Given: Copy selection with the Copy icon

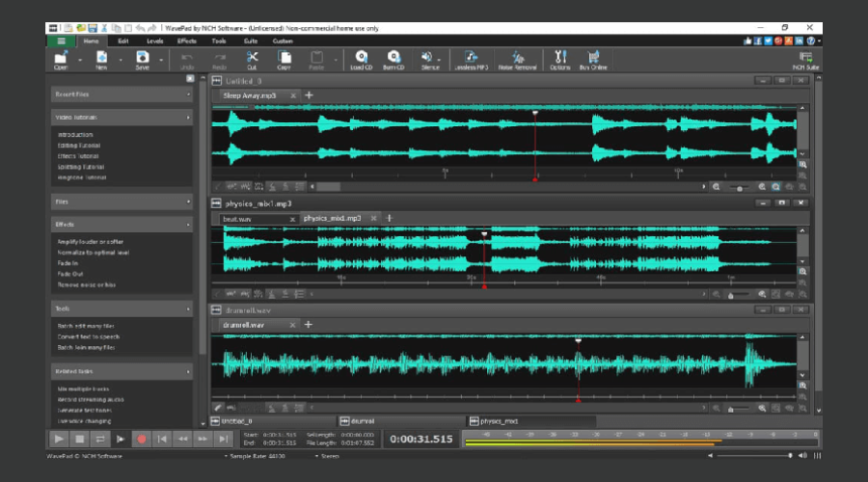Looking at the screenshot, I should (x=284, y=60).
